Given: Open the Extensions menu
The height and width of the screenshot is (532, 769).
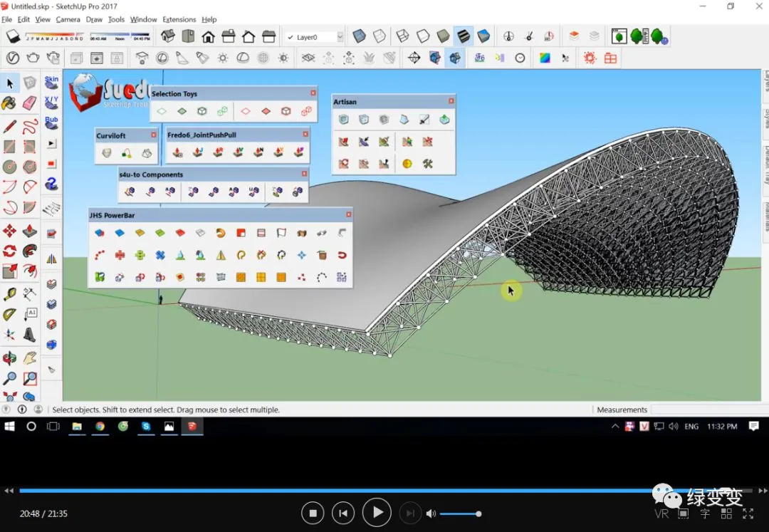Looking at the screenshot, I should [179, 19].
